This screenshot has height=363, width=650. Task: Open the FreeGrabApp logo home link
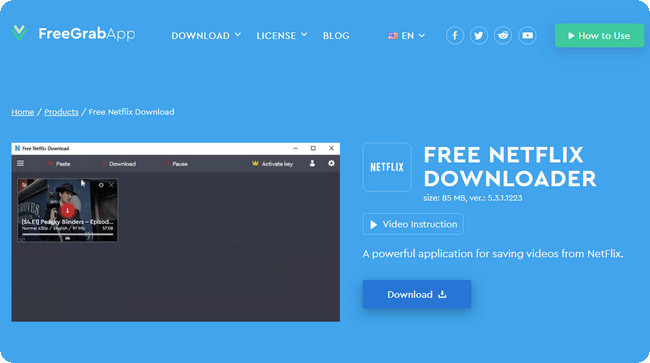pyautogui.click(x=73, y=33)
